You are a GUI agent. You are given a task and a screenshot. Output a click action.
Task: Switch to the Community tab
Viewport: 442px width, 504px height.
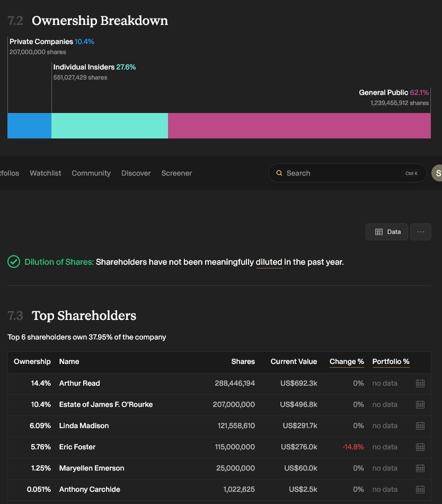(91, 173)
